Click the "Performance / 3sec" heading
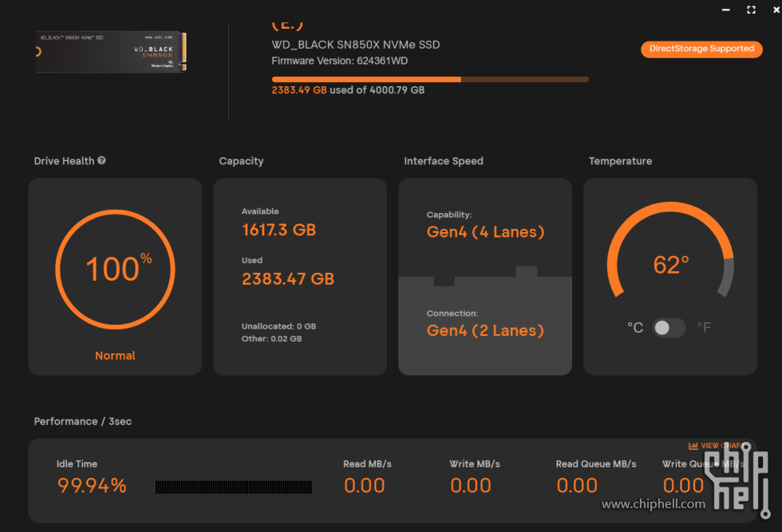Image resolution: width=782 pixels, height=532 pixels. [x=83, y=421]
